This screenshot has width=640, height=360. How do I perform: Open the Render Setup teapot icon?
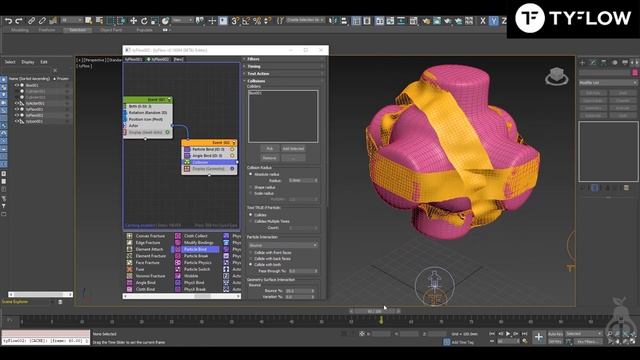pos(426,20)
